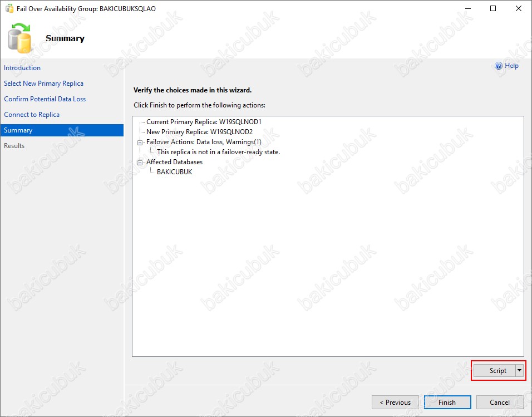Open the Script button dropdown arrow
The image size is (532, 417).
[519, 370]
